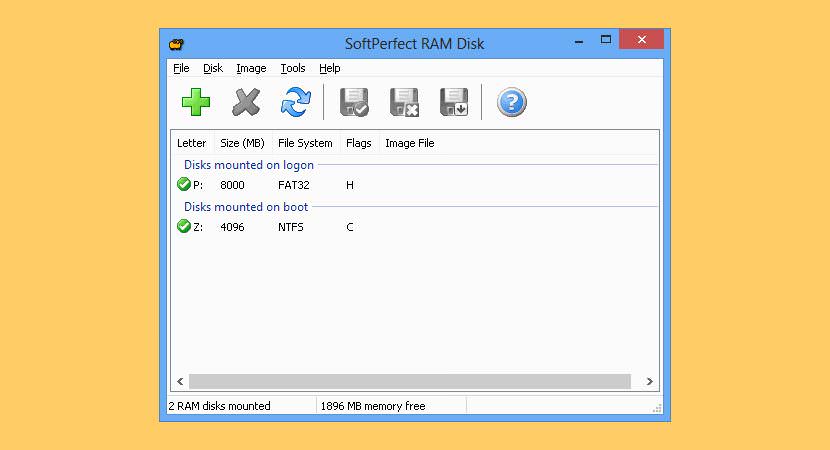Image resolution: width=830 pixels, height=450 pixels.
Task: Select the P: disk row letter
Action: pyautogui.click(x=198, y=185)
